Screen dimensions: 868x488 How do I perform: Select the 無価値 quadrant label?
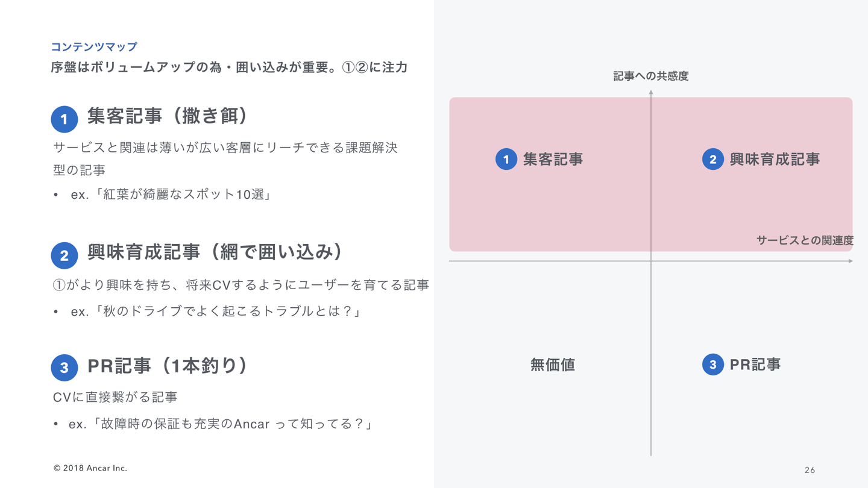click(x=552, y=364)
